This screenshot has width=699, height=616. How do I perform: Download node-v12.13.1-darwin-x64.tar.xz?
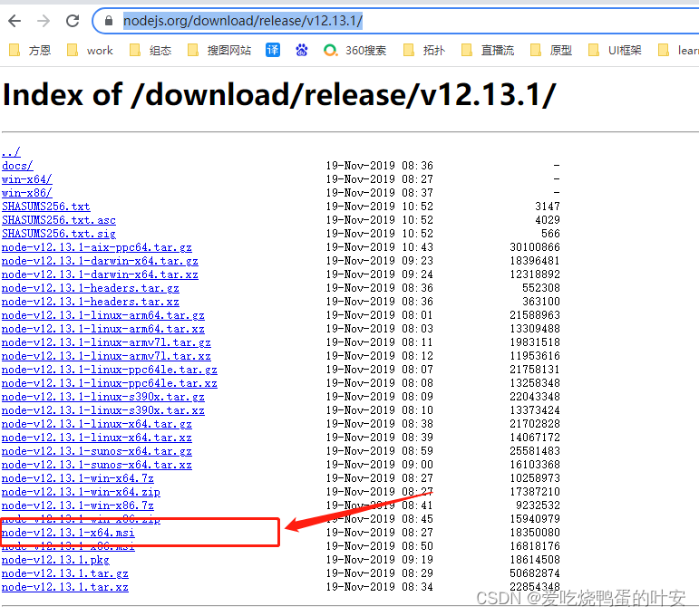point(100,274)
